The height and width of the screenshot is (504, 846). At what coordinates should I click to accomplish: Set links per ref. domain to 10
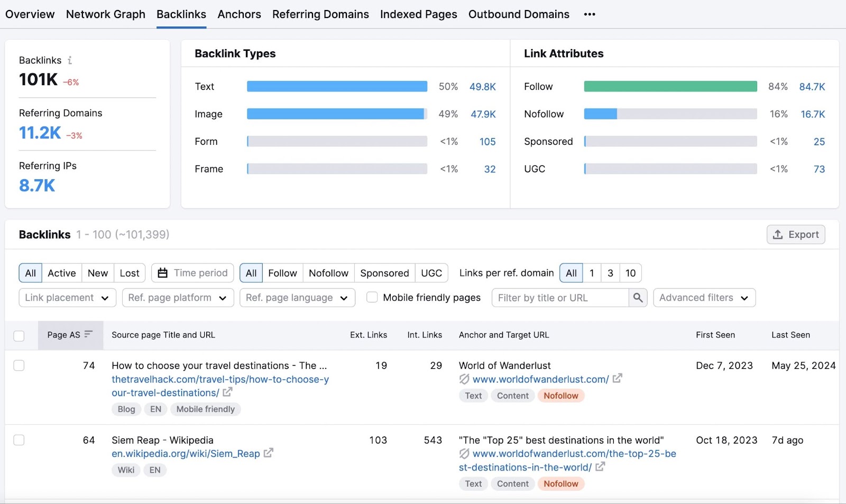click(x=631, y=273)
